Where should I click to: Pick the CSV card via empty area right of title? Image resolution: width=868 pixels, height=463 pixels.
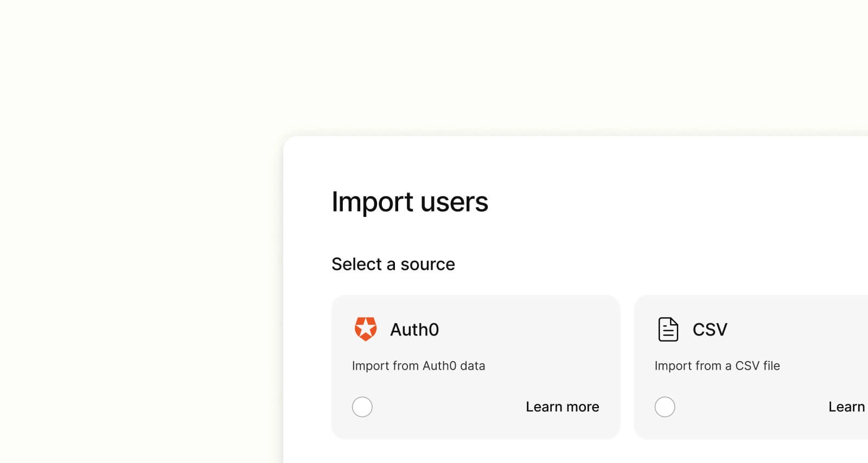[x=803, y=329]
